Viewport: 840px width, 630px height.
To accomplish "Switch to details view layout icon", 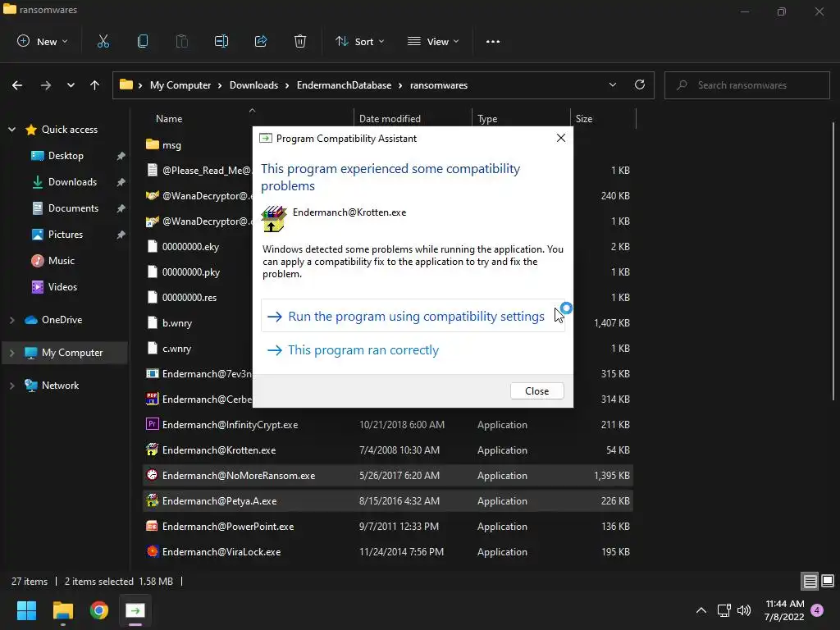I will click(x=810, y=582).
